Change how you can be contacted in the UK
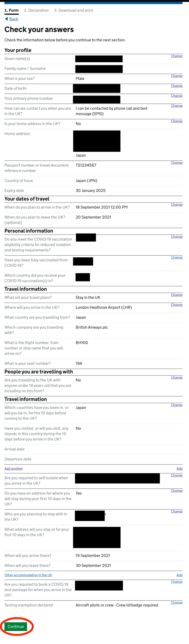The image size is (189, 644). tap(177, 106)
